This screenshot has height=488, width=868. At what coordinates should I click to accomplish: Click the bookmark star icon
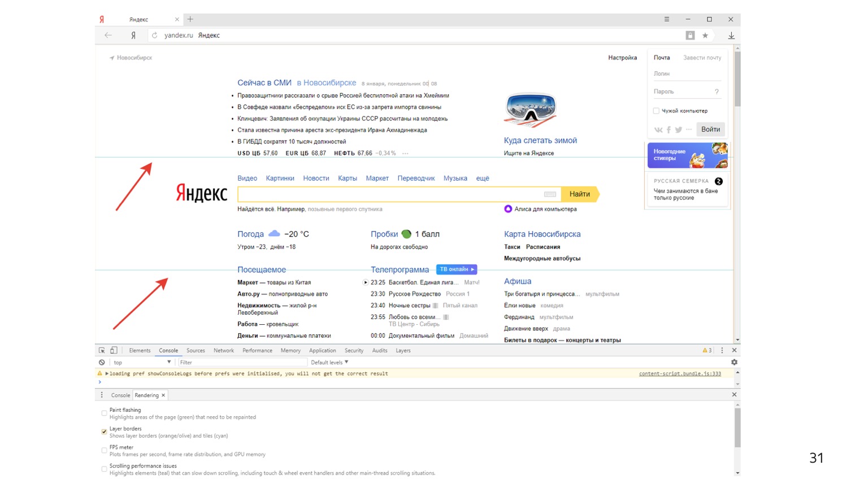coord(705,35)
